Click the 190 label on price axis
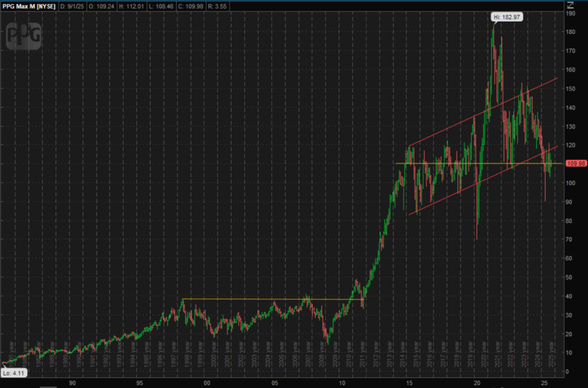This screenshot has height=388, width=588. [x=570, y=13]
